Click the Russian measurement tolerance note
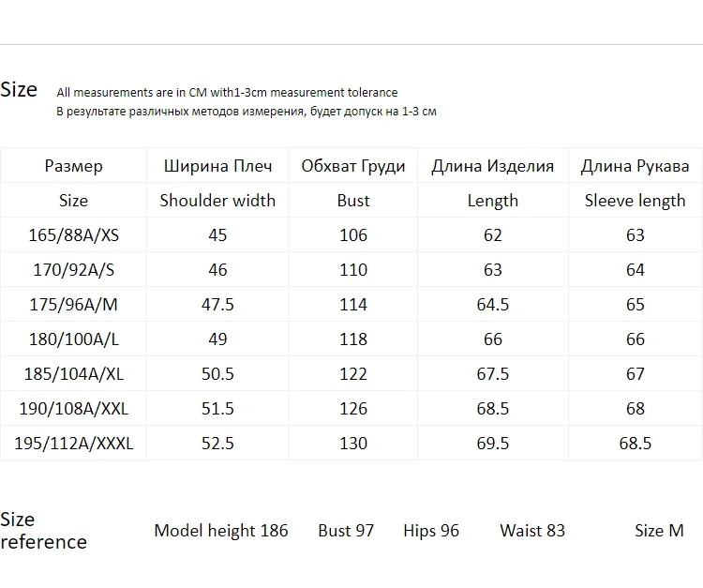The image size is (703, 588). point(247,112)
